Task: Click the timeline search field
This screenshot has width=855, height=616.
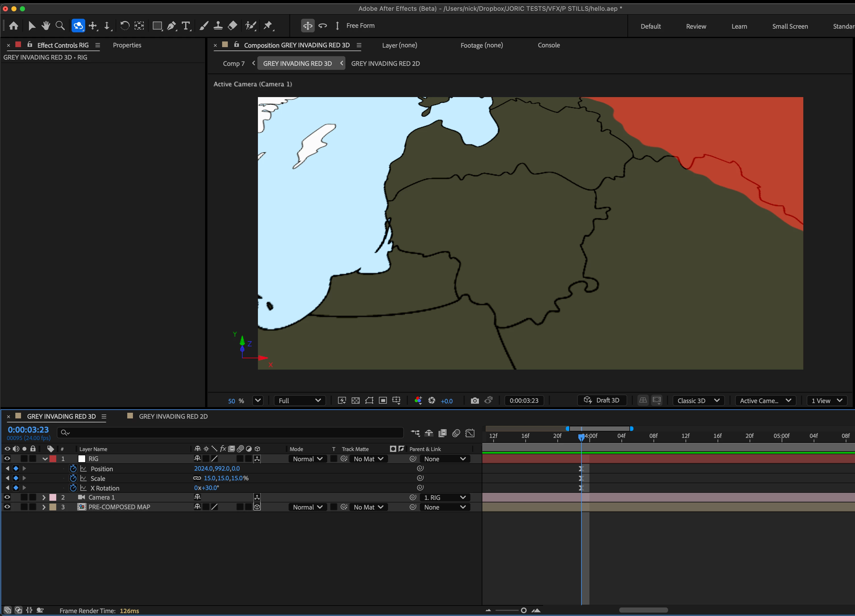Action: 230,433
